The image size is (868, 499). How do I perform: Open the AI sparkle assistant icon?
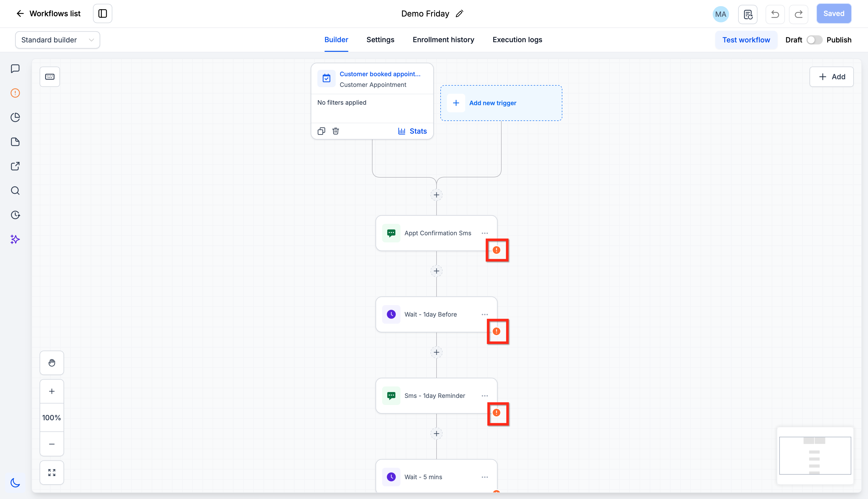click(15, 239)
